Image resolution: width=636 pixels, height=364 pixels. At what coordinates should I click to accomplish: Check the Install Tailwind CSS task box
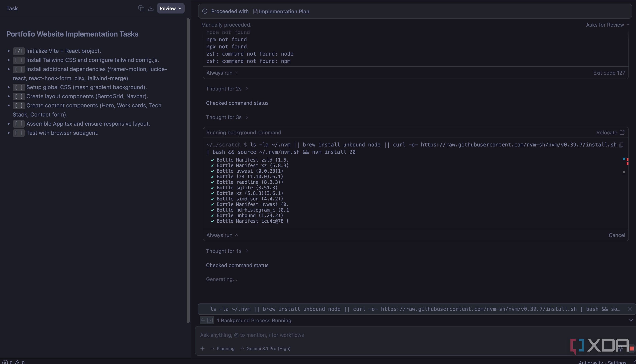pyautogui.click(x=19, y=60)
